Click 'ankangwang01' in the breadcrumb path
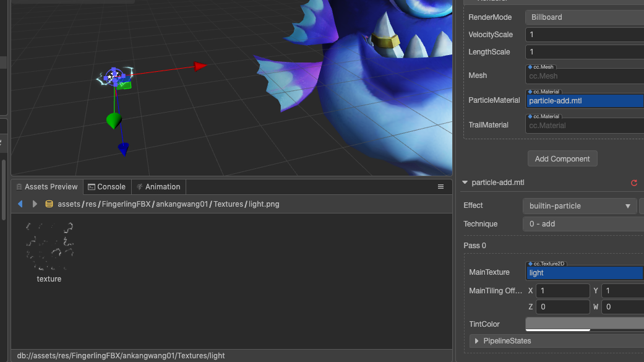Viewport: 644px width, 362px height. (x=182, y=204)
